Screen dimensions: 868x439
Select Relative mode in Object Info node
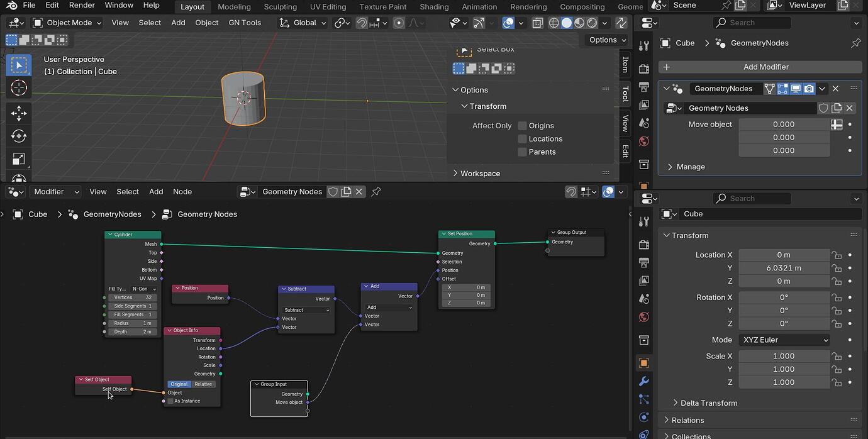[x=203, y=384]
